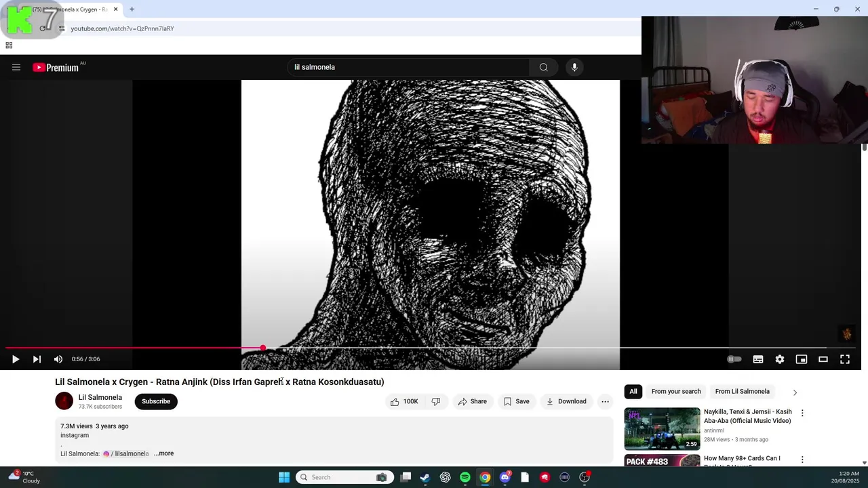The width and height of the screenshot is (868, 488).
Task: Open 'Naykilla, Tenxi & Jemsii - Kasih Aba-Aba' title
Action: point(748,416)
